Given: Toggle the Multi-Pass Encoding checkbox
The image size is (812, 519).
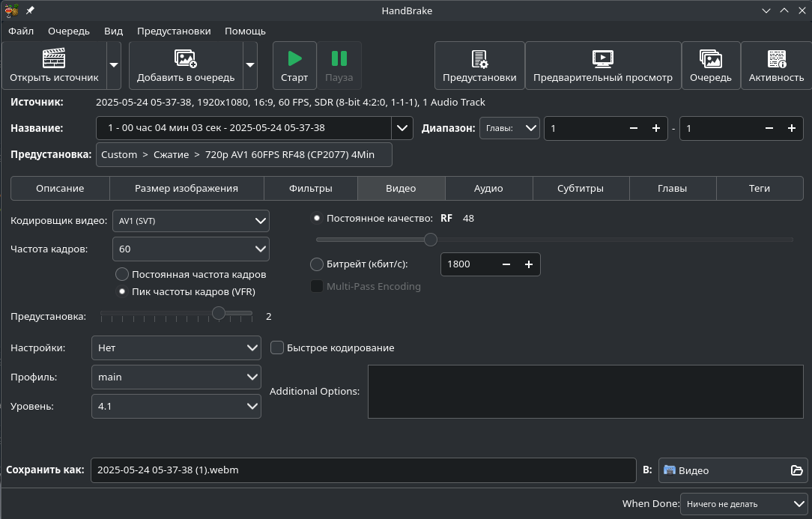Looking at the screenshot, I should click(316, 286).
